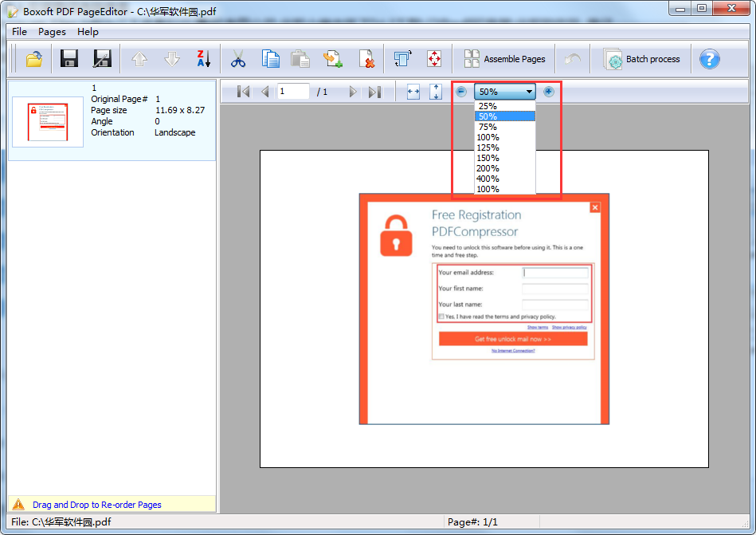Open the Pages menu
The height and width of the screenshot is (535, 756).
51,32
